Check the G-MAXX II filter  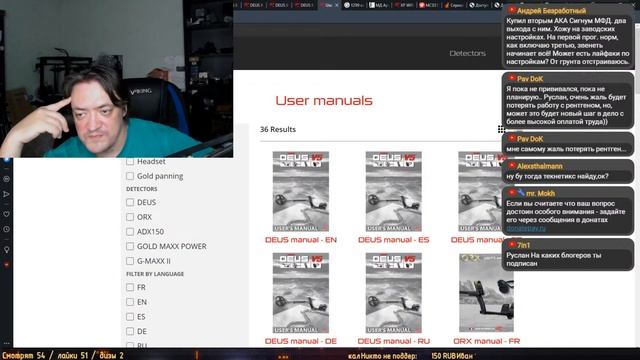(130, 261)
